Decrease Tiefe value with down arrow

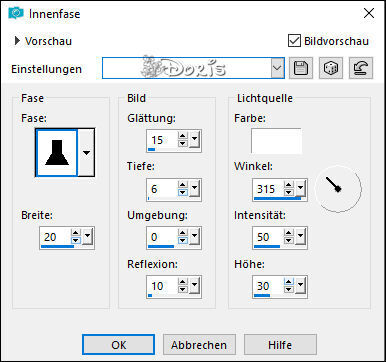point(182,193)
